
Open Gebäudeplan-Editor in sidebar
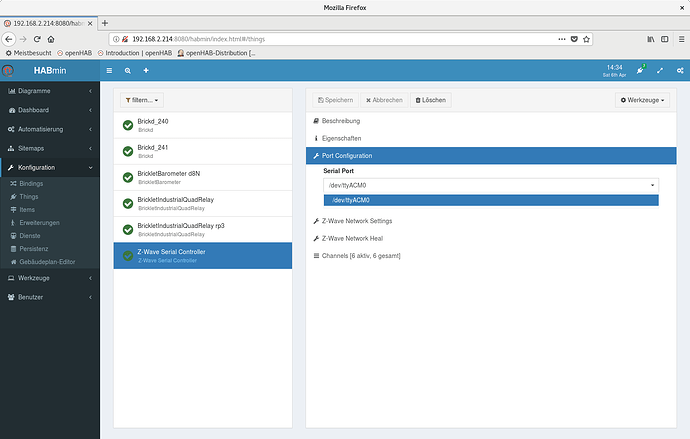pos(50,262)
